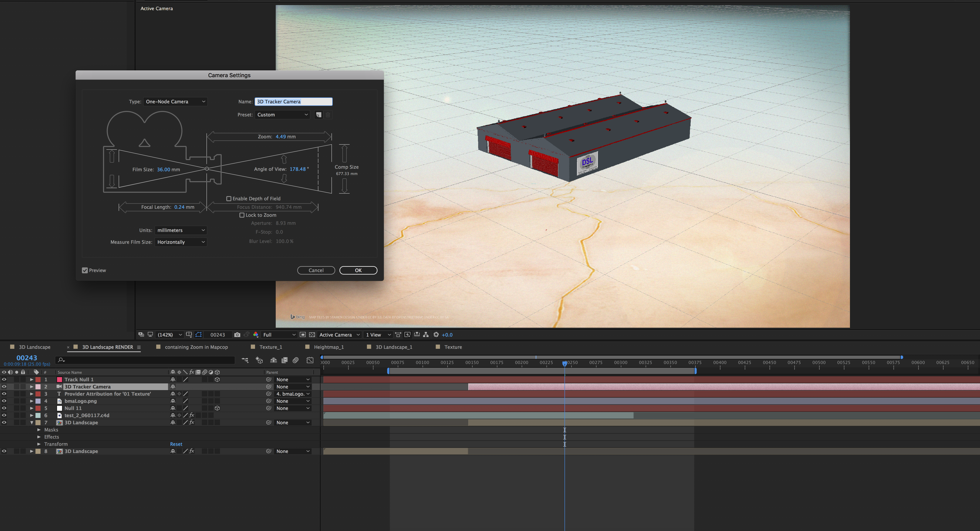The image size is (980, 531).
Task: Uncheck the Preview checkbox
Action: 85,270
